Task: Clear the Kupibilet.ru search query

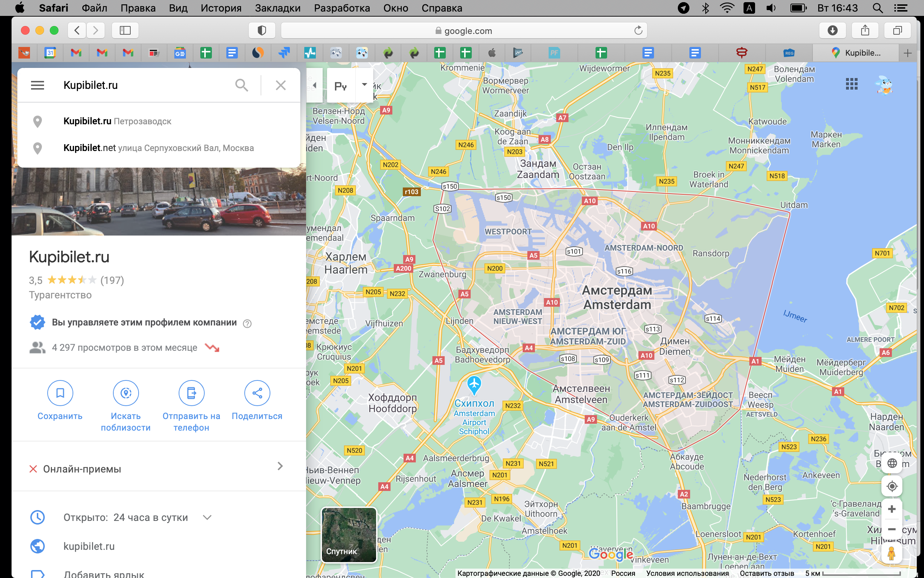Action: point(281,85)
